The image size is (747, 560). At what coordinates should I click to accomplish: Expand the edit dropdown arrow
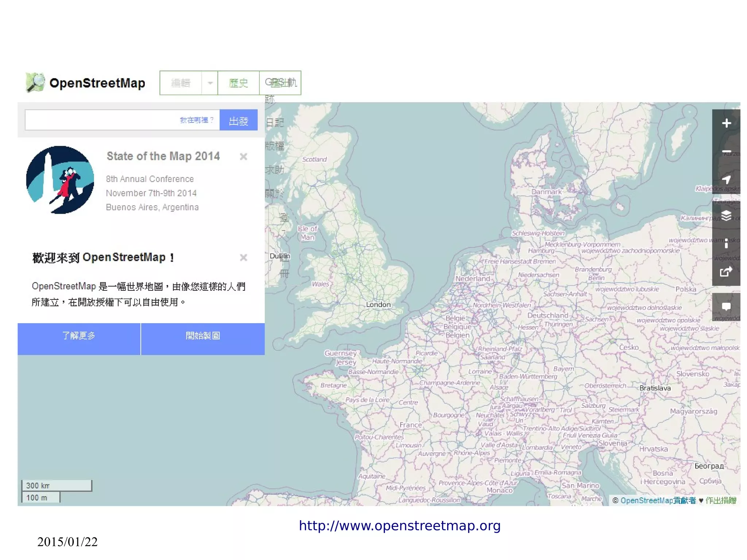point(210,83)
